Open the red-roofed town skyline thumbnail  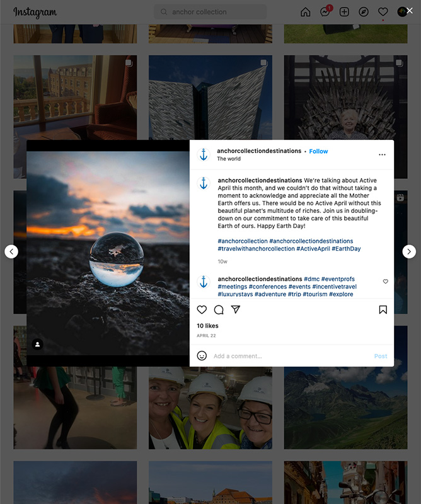tap(211, 483)
